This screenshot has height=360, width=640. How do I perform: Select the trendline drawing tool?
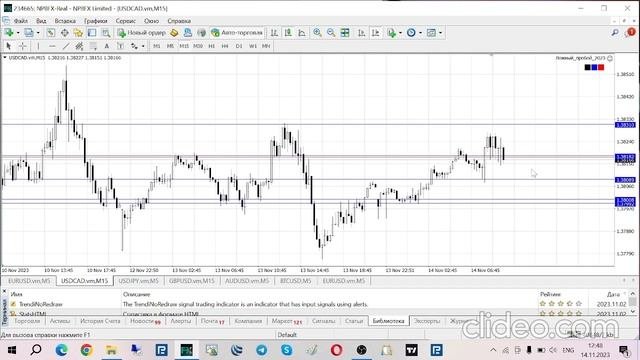pos(66,46)
